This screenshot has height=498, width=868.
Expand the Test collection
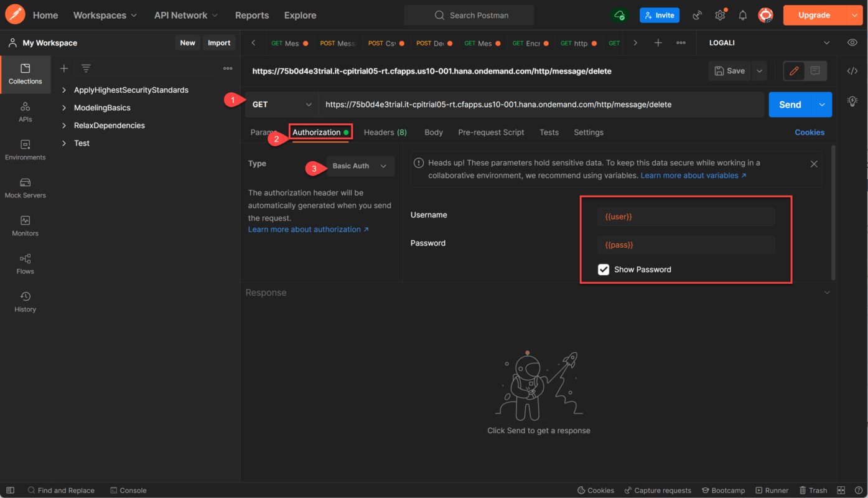pyautogui.click(x=64, y=143)
